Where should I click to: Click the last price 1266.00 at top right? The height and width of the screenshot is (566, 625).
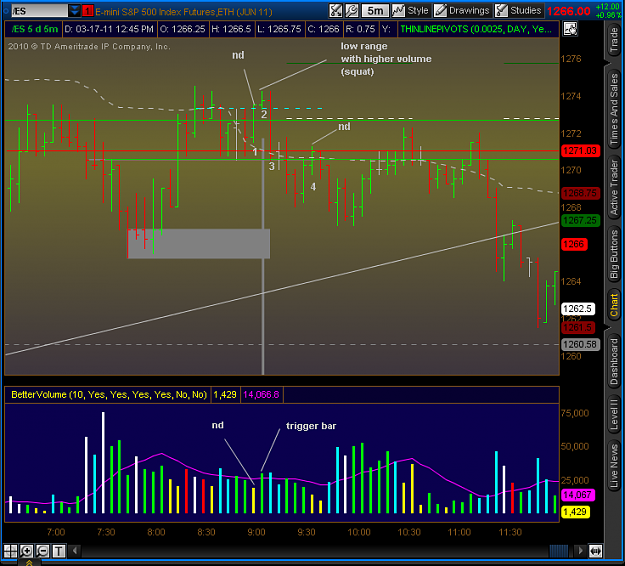pyautogui.click(x=568, y=11)
